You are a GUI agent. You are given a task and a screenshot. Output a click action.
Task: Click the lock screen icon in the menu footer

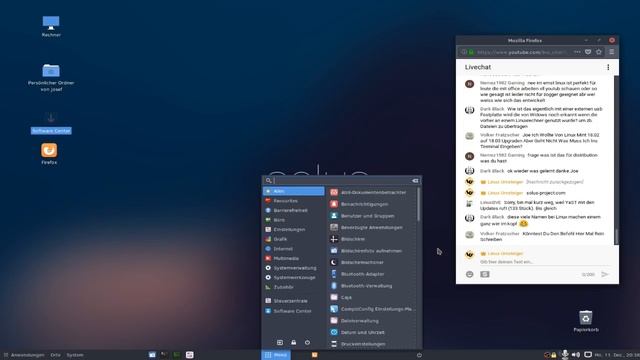click(293, 342)
